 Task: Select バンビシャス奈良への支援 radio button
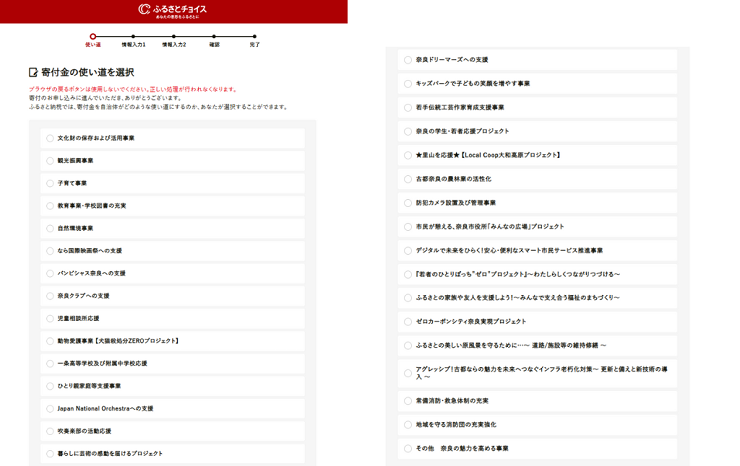(50, 273)
